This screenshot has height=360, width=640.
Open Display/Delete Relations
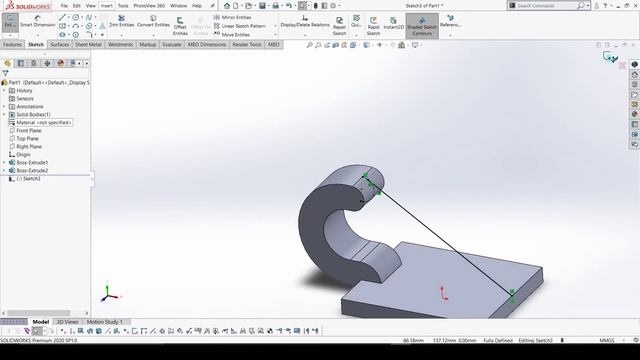(305, 21)
